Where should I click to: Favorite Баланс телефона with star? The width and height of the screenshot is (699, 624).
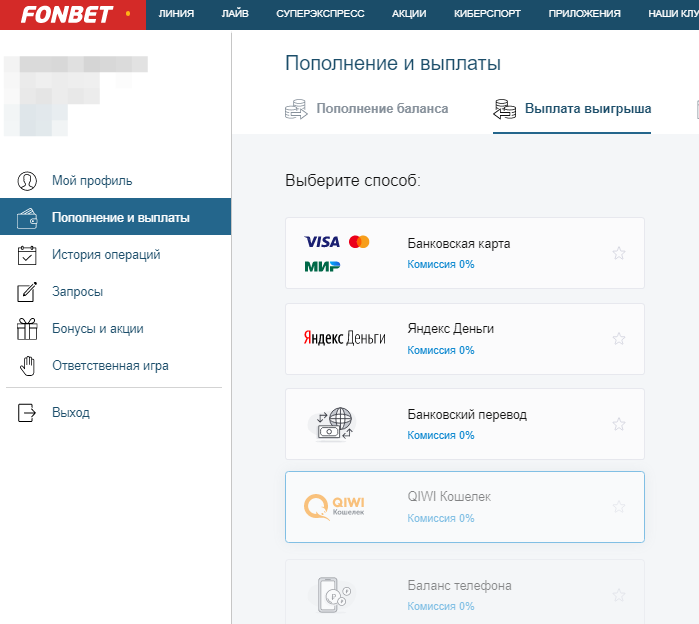tap(619, 595)
